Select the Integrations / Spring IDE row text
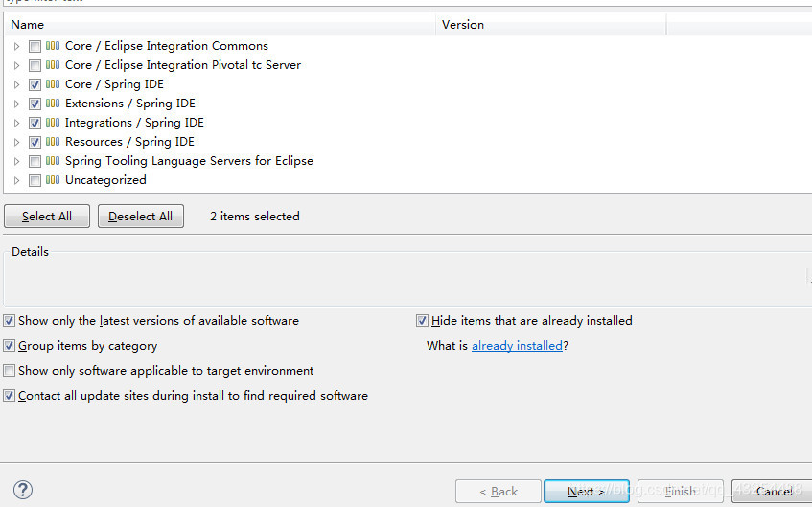Viewport: 812px width, 507px height. coord(134,123)
